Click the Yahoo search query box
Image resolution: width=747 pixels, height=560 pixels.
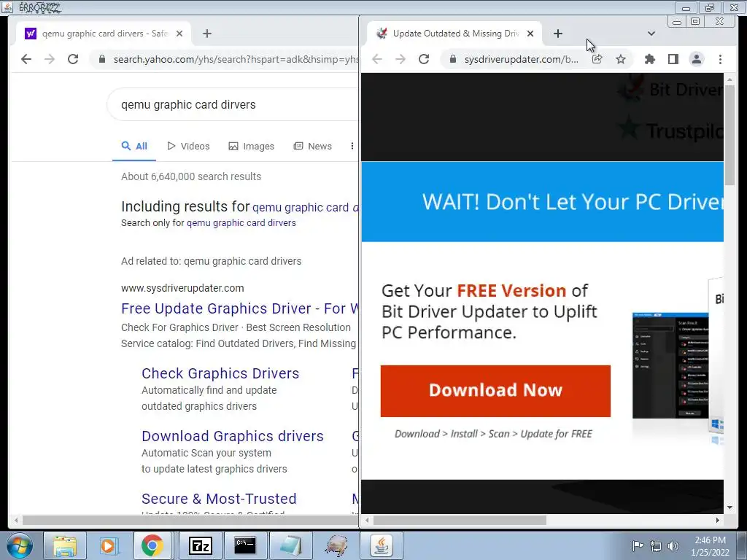click(x=233, y=104)
